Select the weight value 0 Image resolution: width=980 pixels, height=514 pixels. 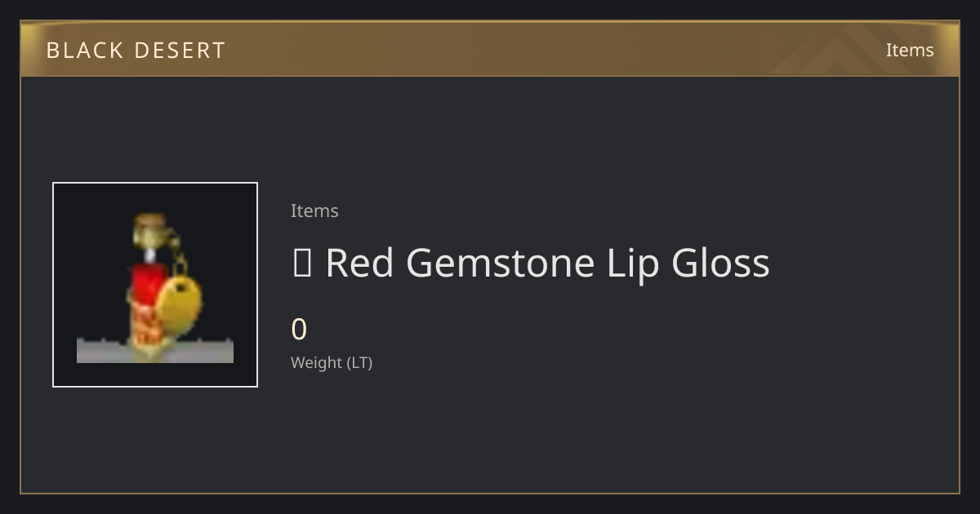299,330
